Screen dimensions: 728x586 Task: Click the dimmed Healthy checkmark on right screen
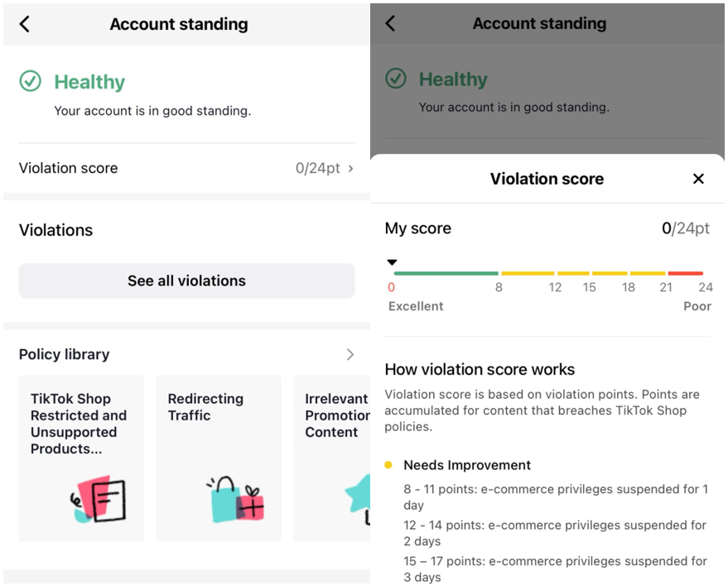[x=396, y=79]
